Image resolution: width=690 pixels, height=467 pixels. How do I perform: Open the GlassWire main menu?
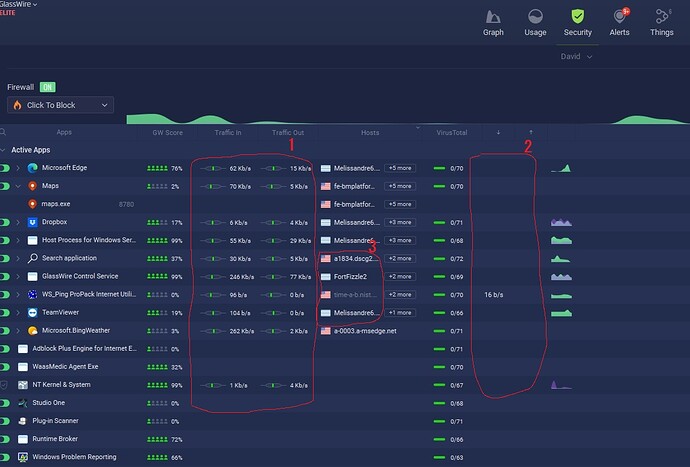click(20, 5)
